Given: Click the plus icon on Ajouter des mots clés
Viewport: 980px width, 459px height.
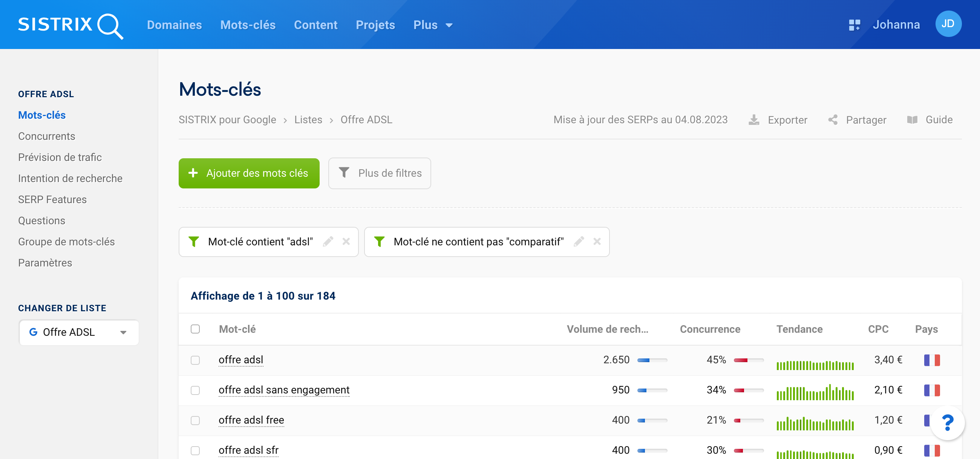Looking at the screenshot, I should pos(193,173).
